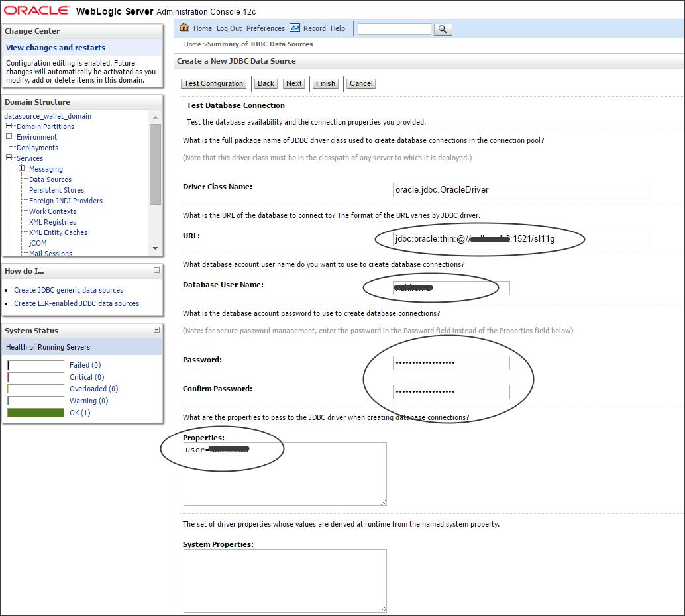Click the Domain Structure scrollbar thumb
Viewport: 685px width, 616px height.
point(155,164)
